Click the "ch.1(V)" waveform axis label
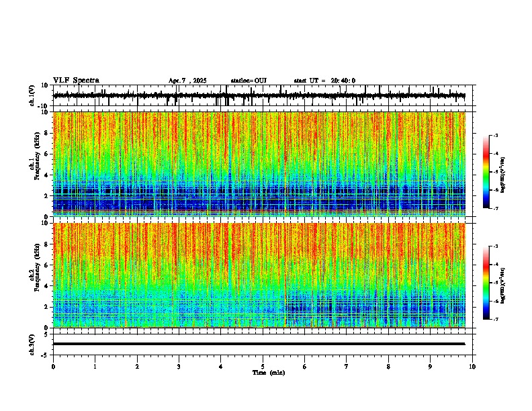Viewport: 532px width, 411px height. coord(32,95)
